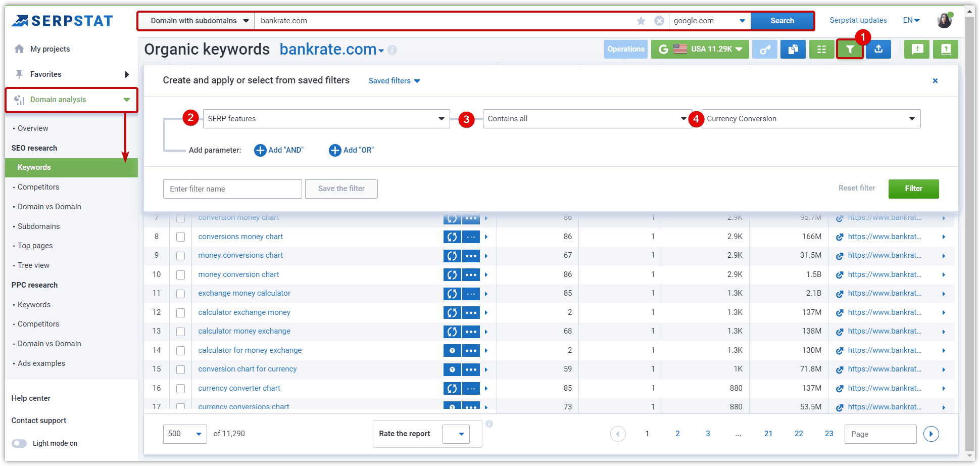
Task: Change rows per page from 500
Action: [185, 434]
